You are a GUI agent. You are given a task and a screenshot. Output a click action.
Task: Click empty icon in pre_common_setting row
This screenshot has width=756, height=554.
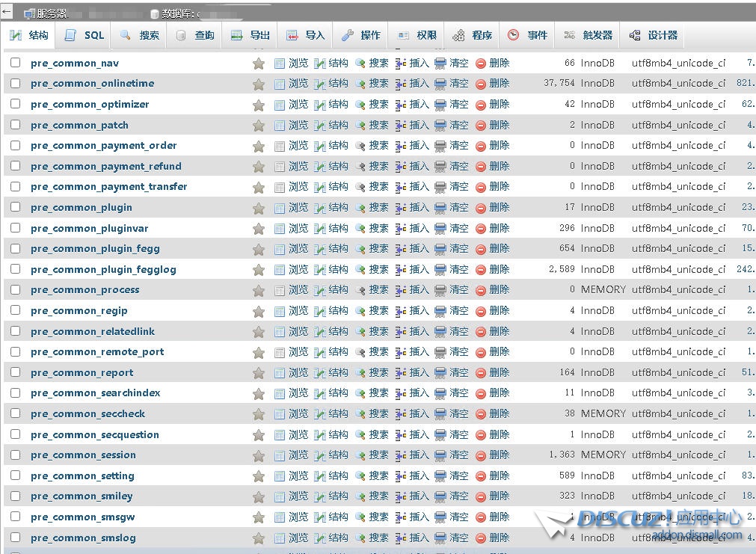point(440,476)
